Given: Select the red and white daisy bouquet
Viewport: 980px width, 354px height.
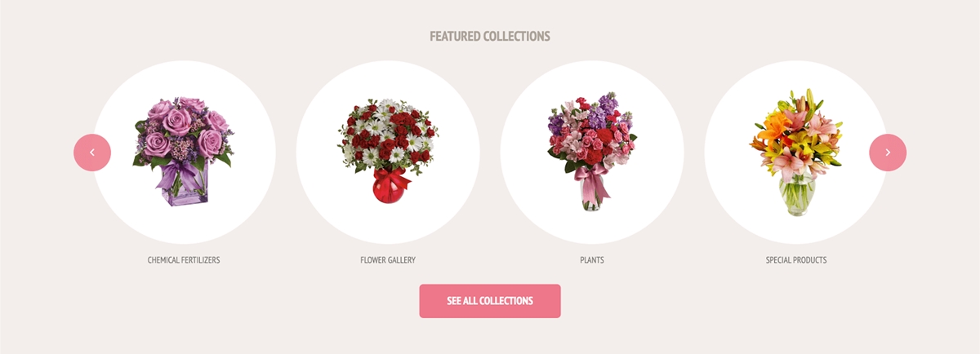Looking at the screenshot, I should coord(388,151).
